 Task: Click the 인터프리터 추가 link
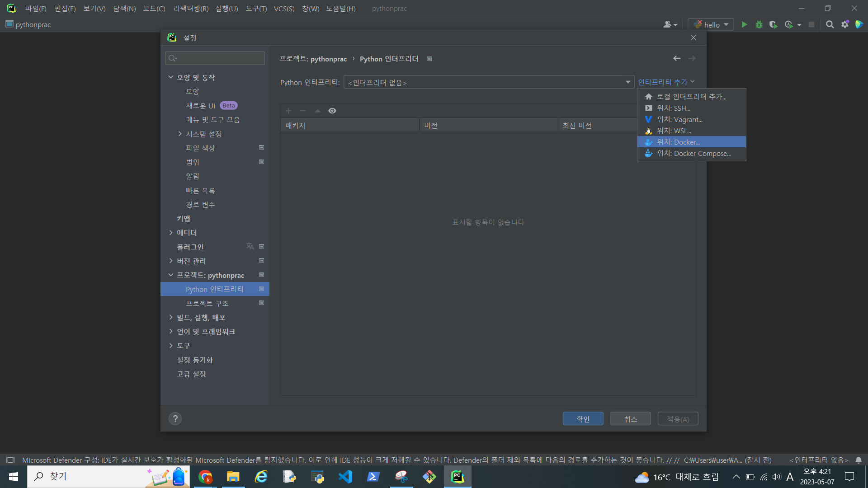pos(666,82)
